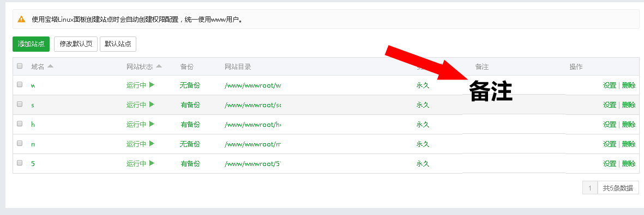Open the 修改默认页 dialog

(76, 44)
